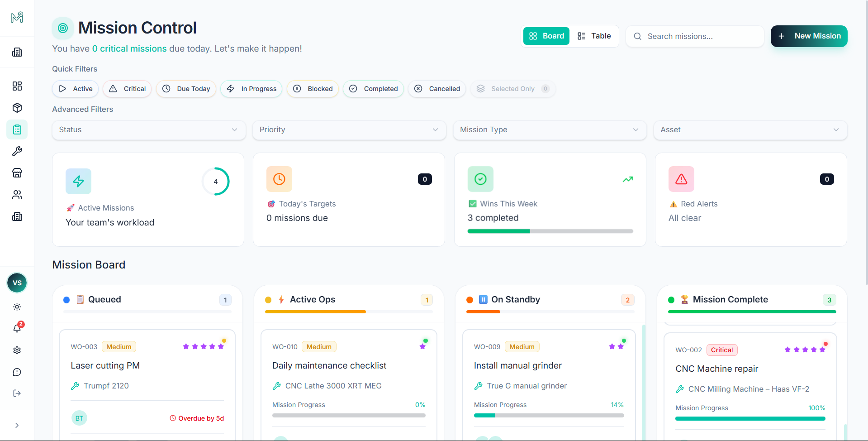Switch to Table view
The image size is (868, 441).
click(x=594, y=36)
